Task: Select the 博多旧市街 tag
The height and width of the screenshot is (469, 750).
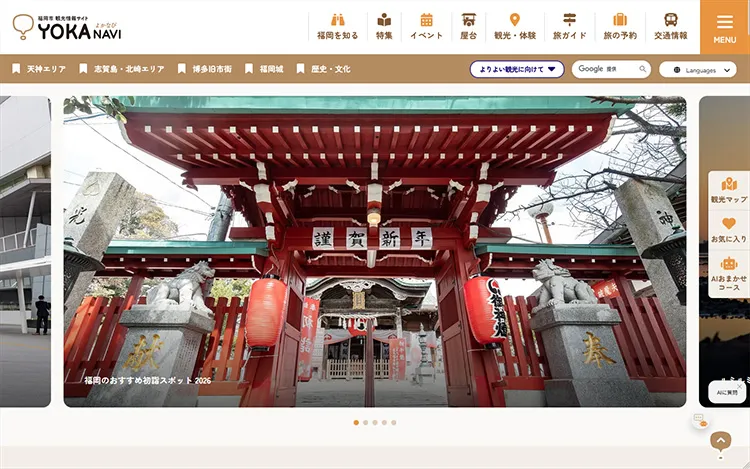Action: pyautogui.click(x=205, y=69)
